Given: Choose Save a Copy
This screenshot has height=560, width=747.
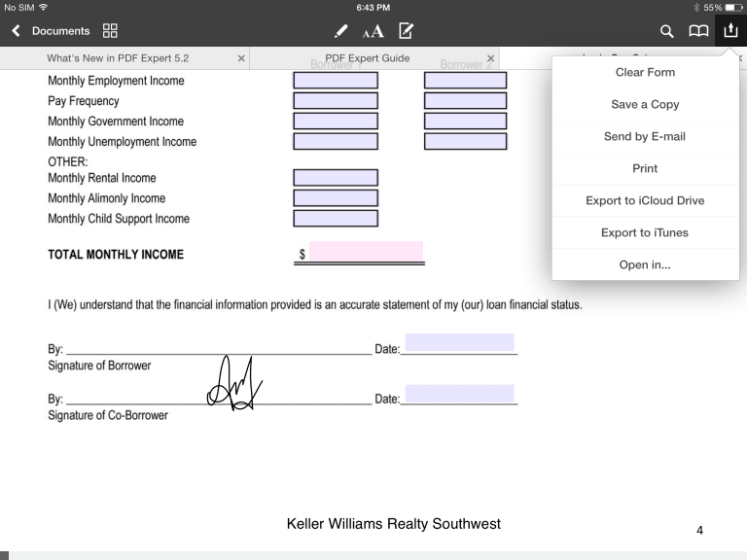Looking at the screenshot, I should pos(646,104).
